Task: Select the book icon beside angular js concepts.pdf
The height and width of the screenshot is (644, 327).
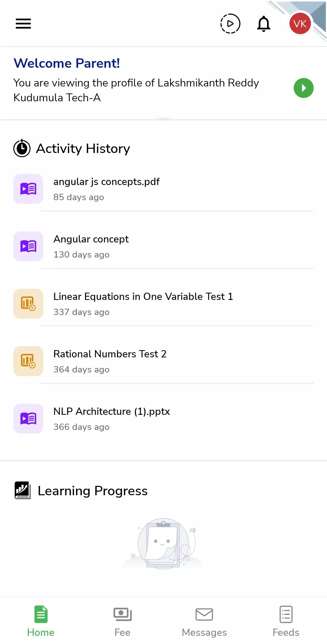Action: [28, 189]
